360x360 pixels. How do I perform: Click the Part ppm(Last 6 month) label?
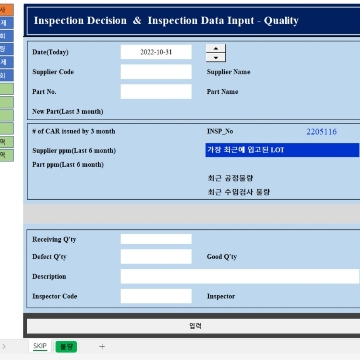coord(68,165)
